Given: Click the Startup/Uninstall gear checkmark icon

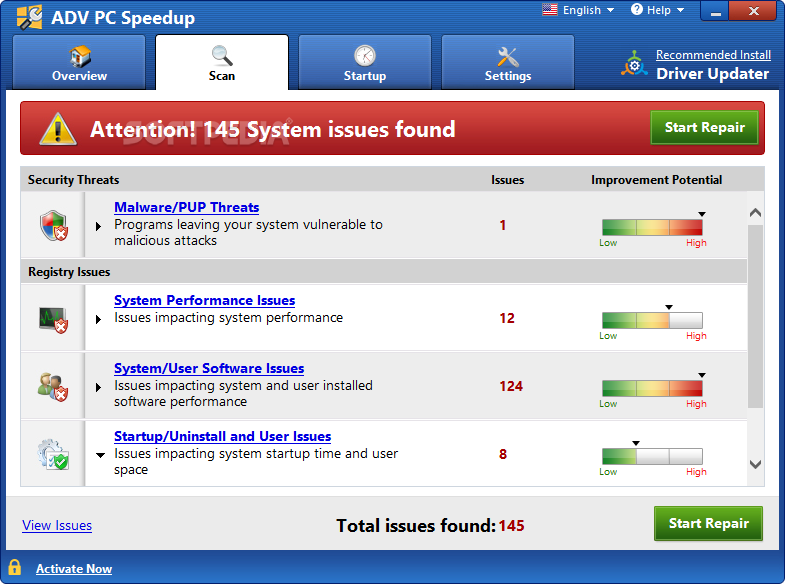Looking at the screenshot, I should [x=53, y=455].
